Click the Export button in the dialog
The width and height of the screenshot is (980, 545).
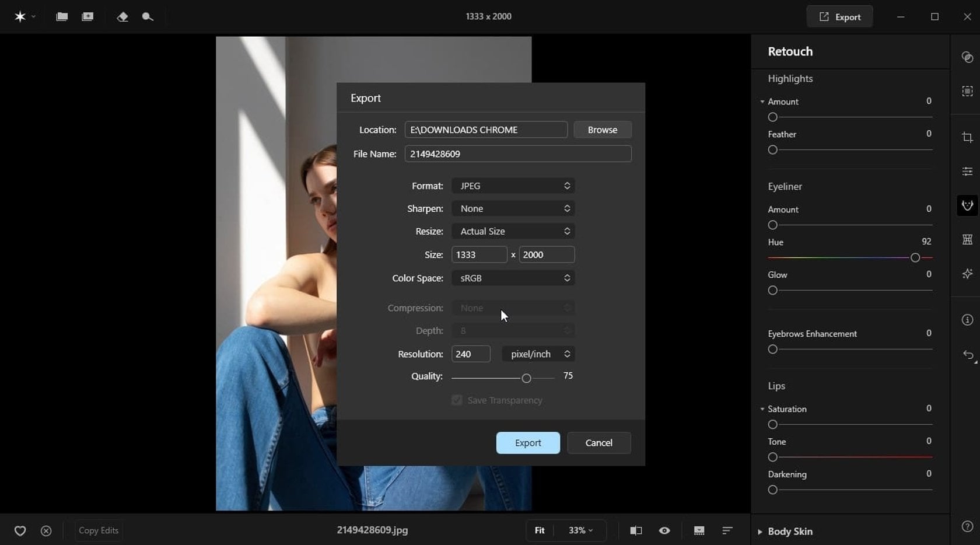(527, 443)
